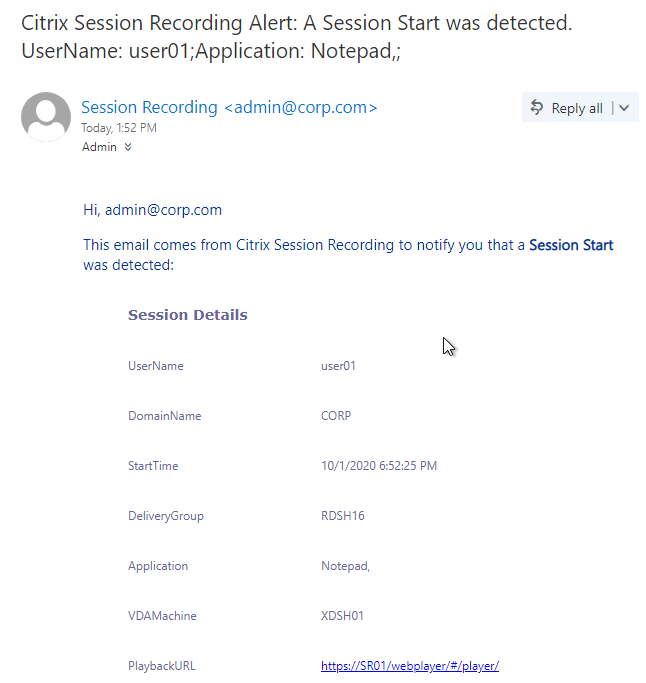Click the Session Details heading
Screen dimensions: 646x683
pos(188,315)
